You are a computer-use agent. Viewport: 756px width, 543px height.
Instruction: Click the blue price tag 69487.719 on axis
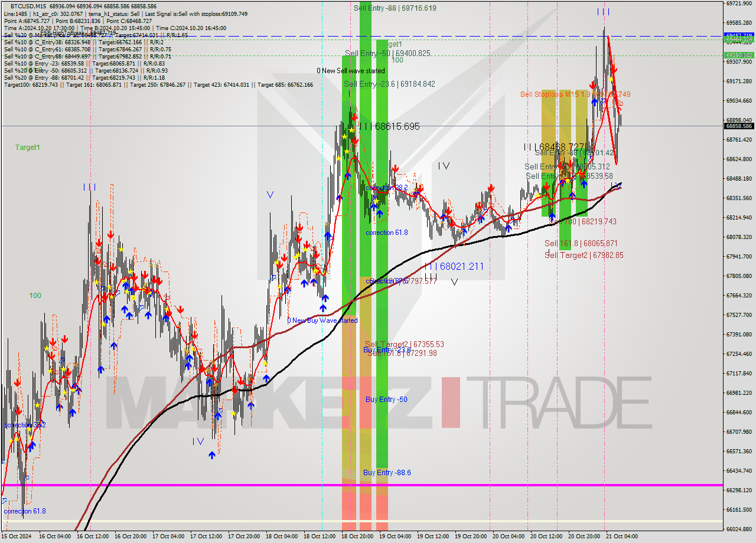(x=739, y=35)
